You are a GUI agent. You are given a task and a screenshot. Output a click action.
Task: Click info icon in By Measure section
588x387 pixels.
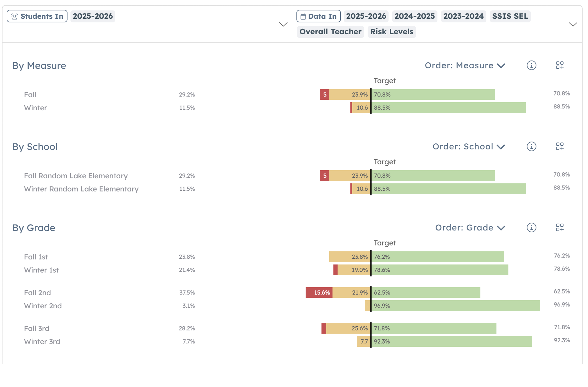click(x=531, y=65)
